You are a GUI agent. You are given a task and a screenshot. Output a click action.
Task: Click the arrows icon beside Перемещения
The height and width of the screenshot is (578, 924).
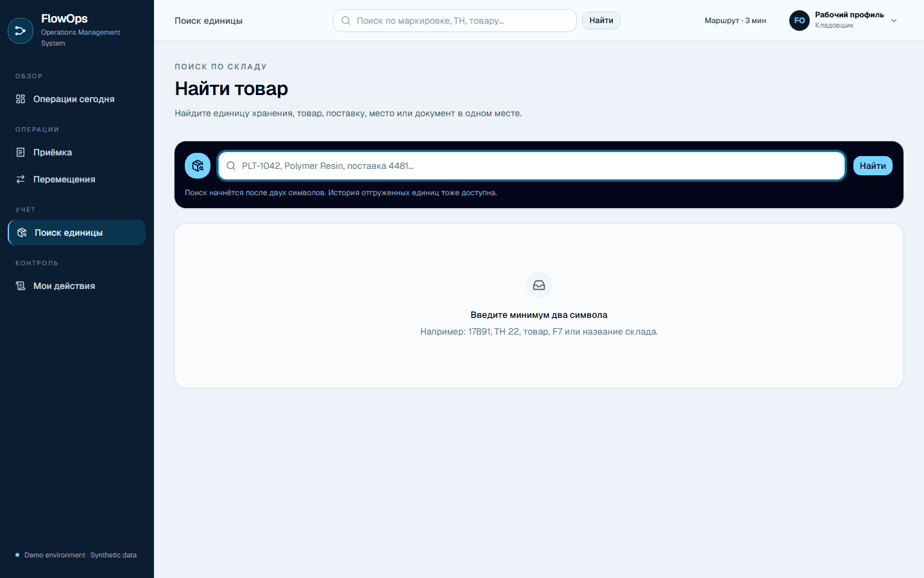pos(21,179)
